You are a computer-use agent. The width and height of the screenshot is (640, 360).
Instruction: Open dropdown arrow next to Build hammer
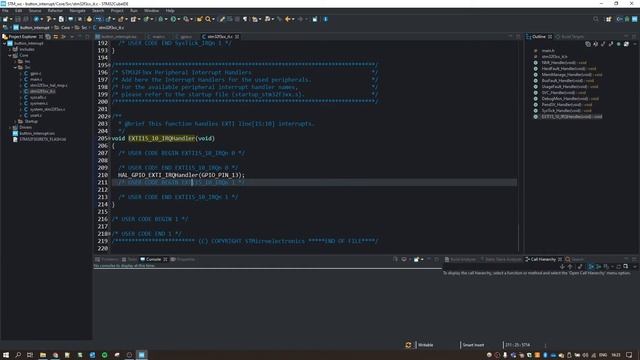54,19
